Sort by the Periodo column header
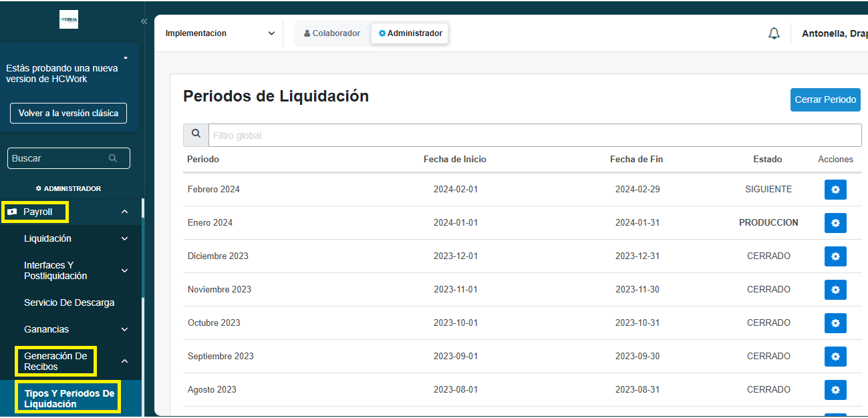The width and height of the screenshot is (868, 418). (x=203, y=159)
